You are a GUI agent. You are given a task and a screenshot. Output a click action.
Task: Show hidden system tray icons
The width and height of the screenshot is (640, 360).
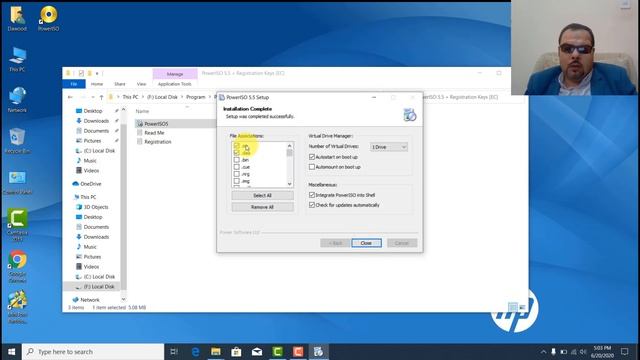(543, 352)
